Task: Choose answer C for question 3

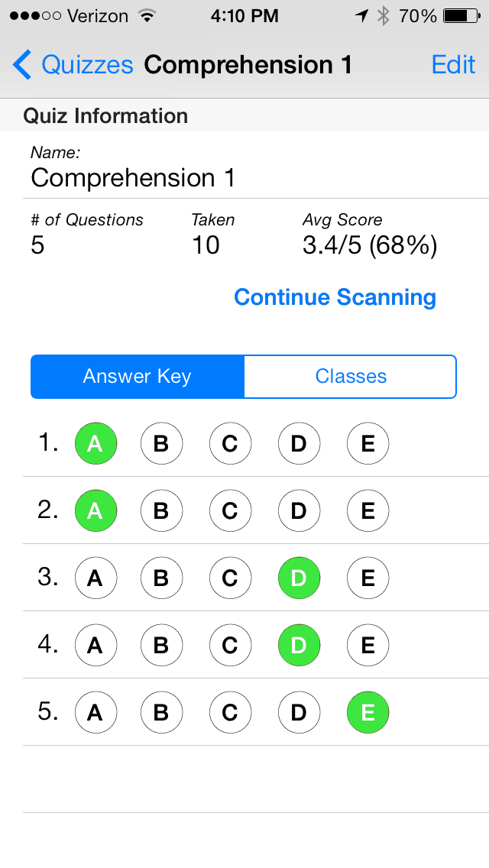Action: pos(230,578)
